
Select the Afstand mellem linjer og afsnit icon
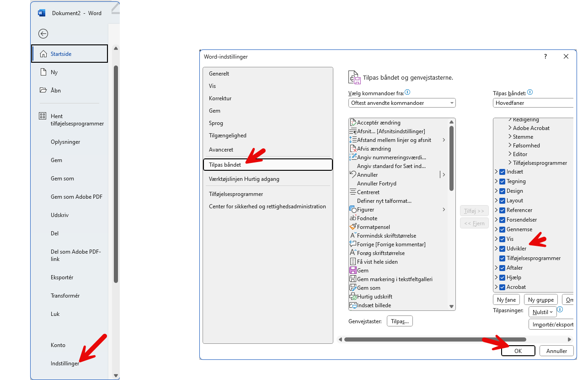tap(353, 140)
